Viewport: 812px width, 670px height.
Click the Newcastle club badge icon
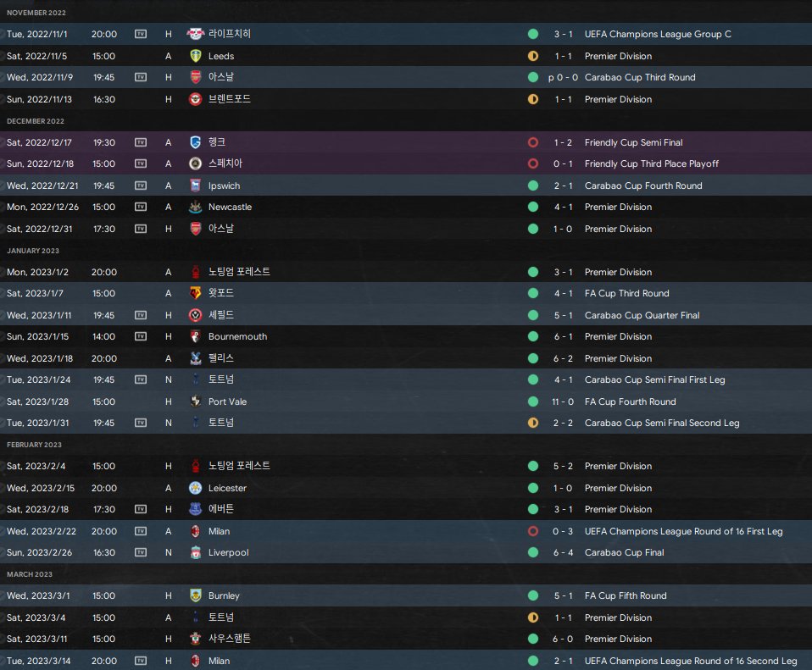coord(195,207)
